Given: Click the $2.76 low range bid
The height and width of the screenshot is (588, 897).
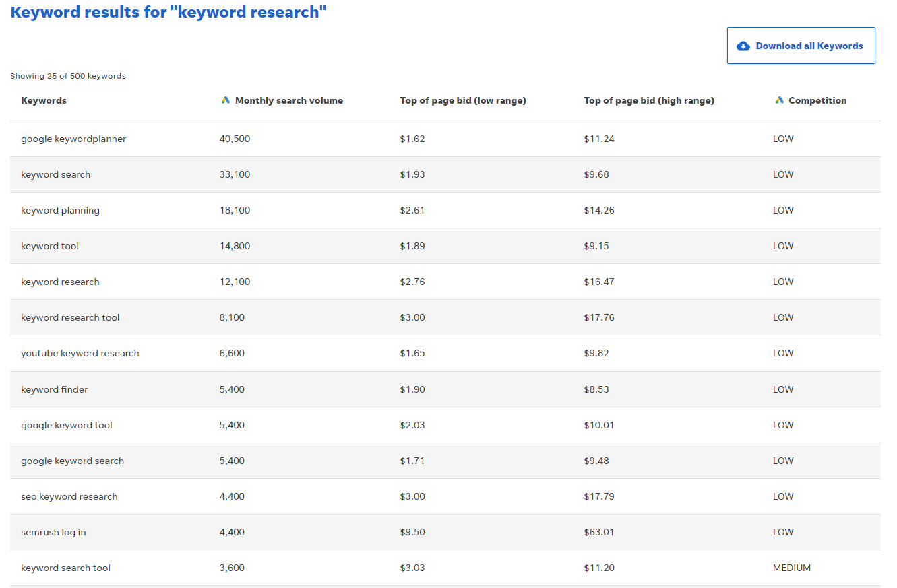Looking at the screenshot, I should (x=412, y=282).
